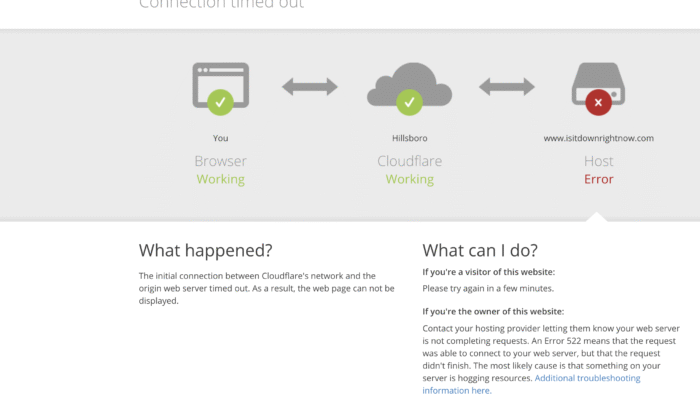Click 'If you're a visitor of this website:' text
The image size is (700, 400).
pos(488,272)
